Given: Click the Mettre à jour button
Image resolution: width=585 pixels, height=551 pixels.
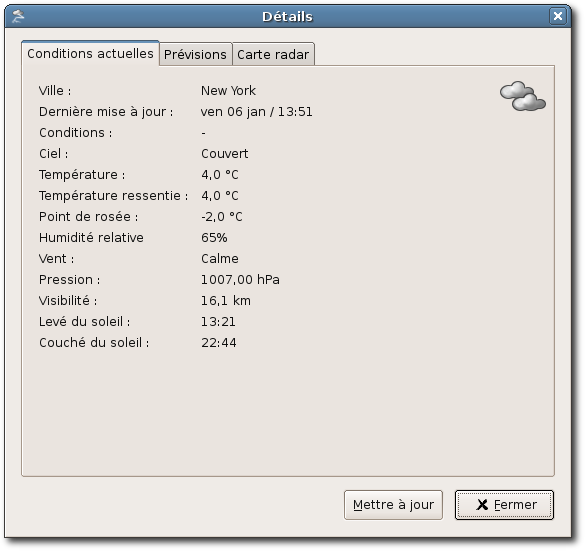Looking at the screenshot, I should pos(393,505).
